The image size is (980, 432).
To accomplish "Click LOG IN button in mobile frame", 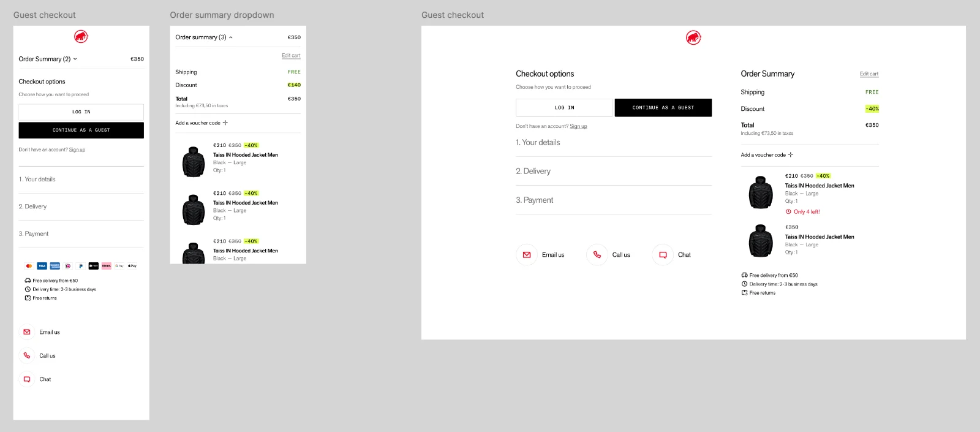I will pyautogui.click(x=81, y=112).
